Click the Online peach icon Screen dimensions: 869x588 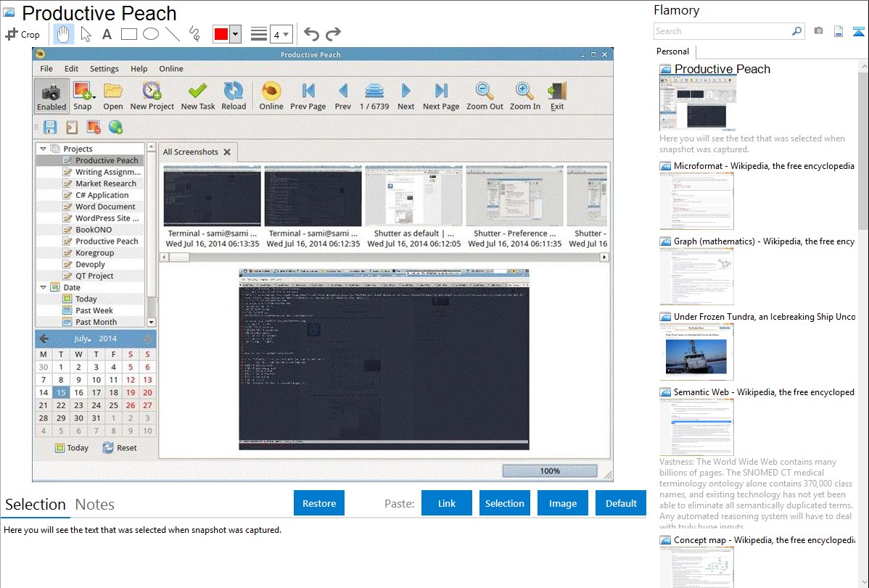click(x=271, y=96)
